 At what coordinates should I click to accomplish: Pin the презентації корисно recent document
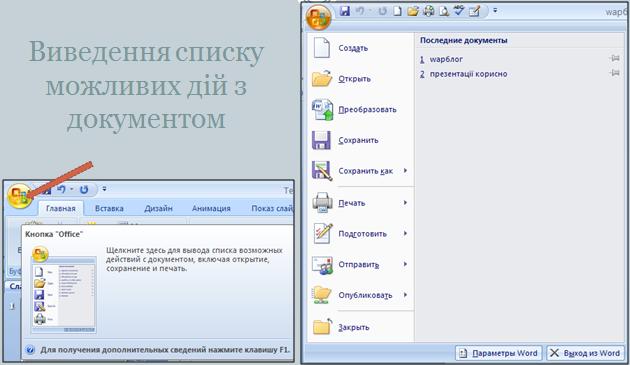click(x=614, y=73)
